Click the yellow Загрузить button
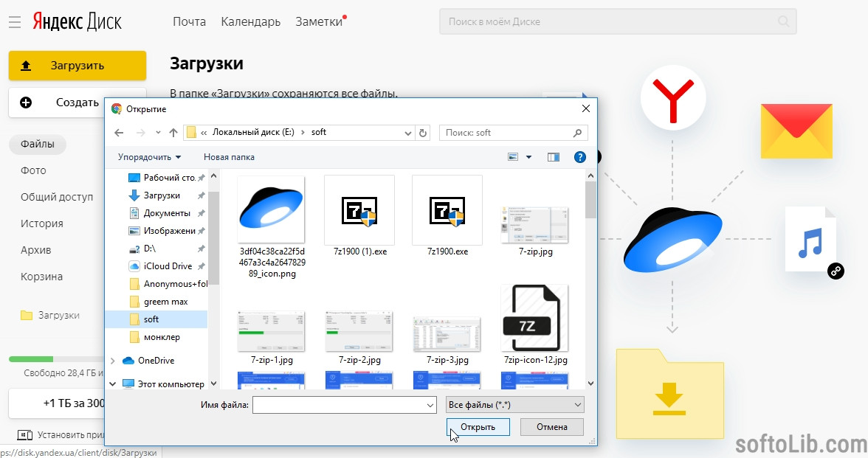 coord(77,66)
